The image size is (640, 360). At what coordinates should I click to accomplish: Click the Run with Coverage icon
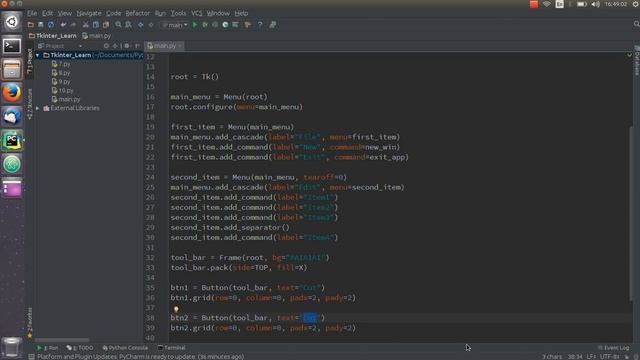(x=215, y=25)
